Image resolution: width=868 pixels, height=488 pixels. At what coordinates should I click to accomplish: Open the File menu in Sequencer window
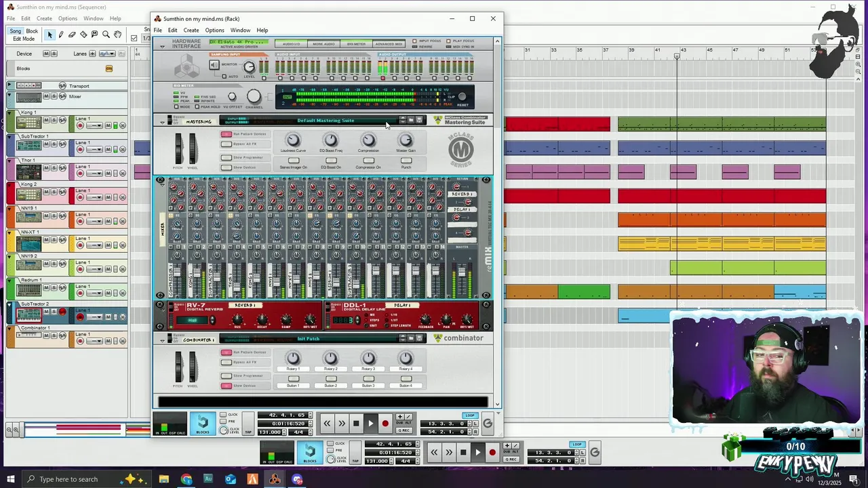pos(11,18)
